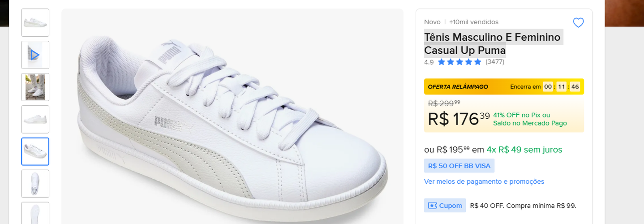Open the first sneaker side-view thumbnail
Image resolution: width=644 pixels, height=224 pixels.
click(x=35, y=23)
